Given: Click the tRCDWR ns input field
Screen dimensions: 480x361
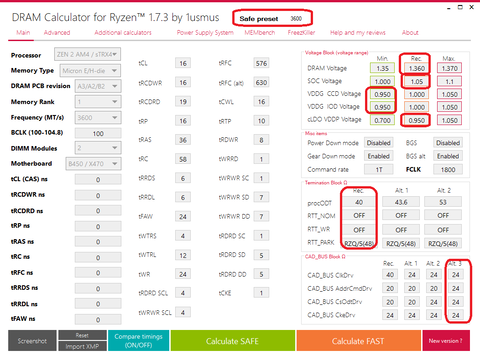Looking at the screenshot, I should click(x=98, y=195).
